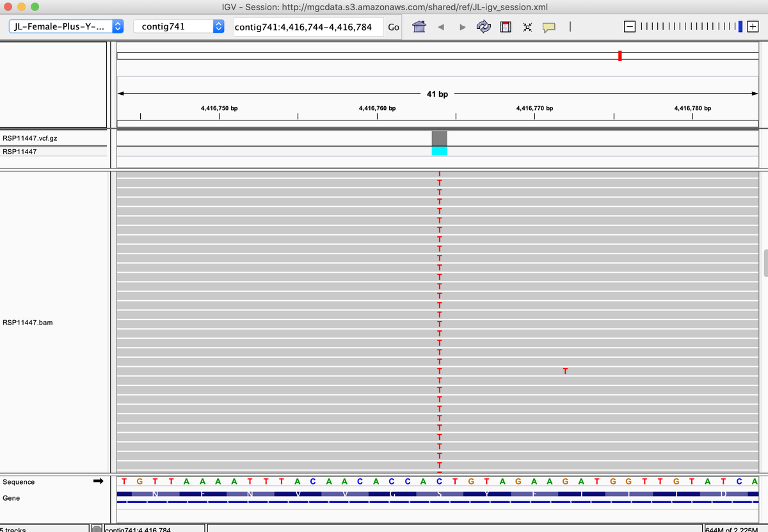The image size is (768, 532).
Task: Click the 4,416,780 bp ruler label
Action: (x=692, y=108)
